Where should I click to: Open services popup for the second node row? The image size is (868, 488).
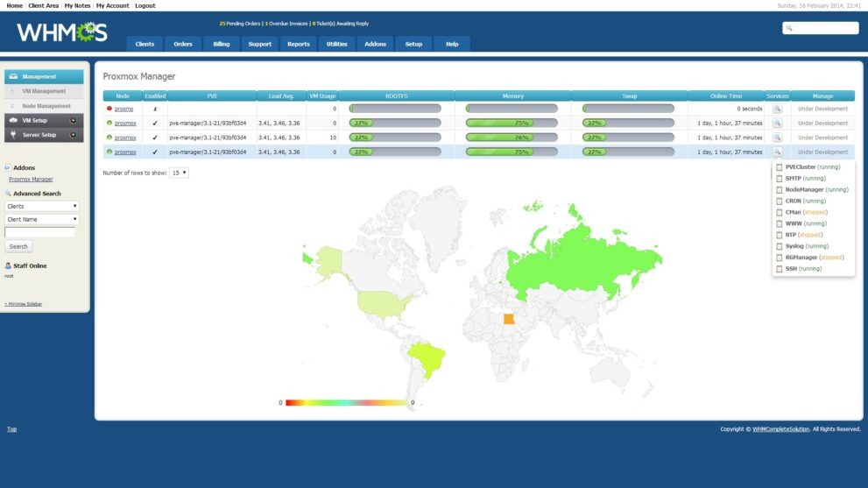tap(776, 124)
